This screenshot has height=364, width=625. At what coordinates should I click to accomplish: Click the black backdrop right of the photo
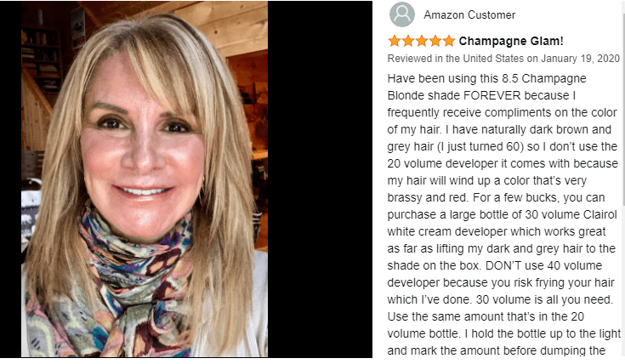(320, 179)
